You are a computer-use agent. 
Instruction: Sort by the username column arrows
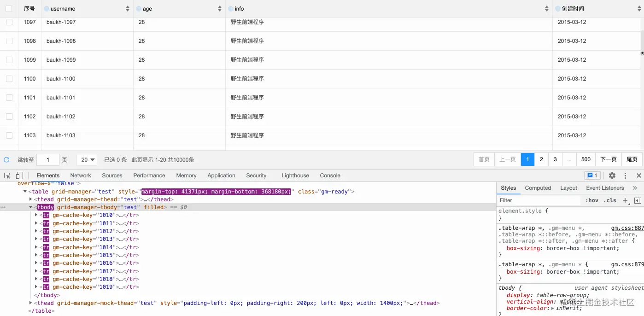[x=128, y=9]
